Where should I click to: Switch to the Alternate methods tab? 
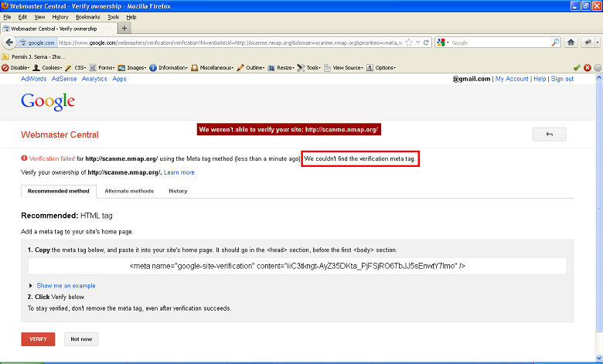click(129, 191)
